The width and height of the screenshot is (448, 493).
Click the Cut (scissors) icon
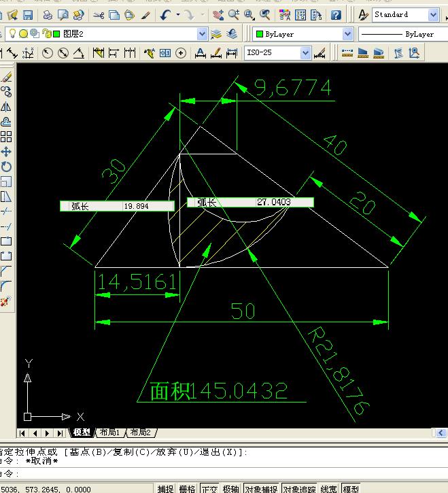[x=99, y=15]
